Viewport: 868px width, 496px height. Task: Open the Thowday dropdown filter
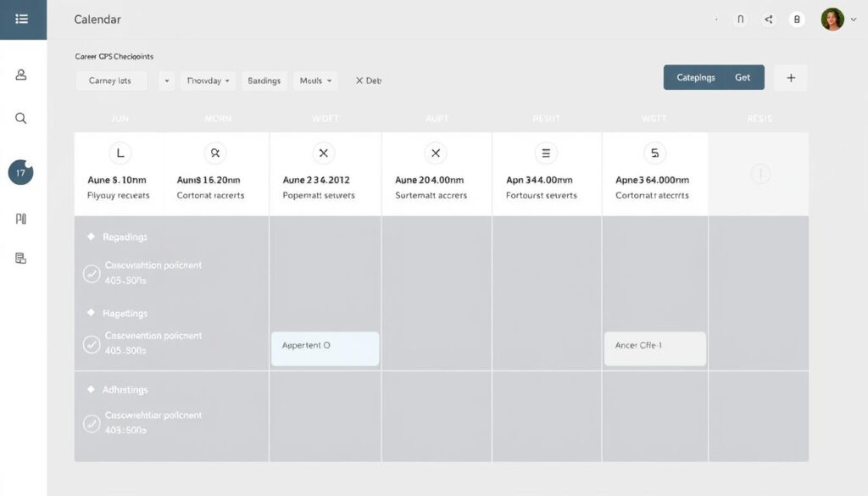tap(209, 81)
